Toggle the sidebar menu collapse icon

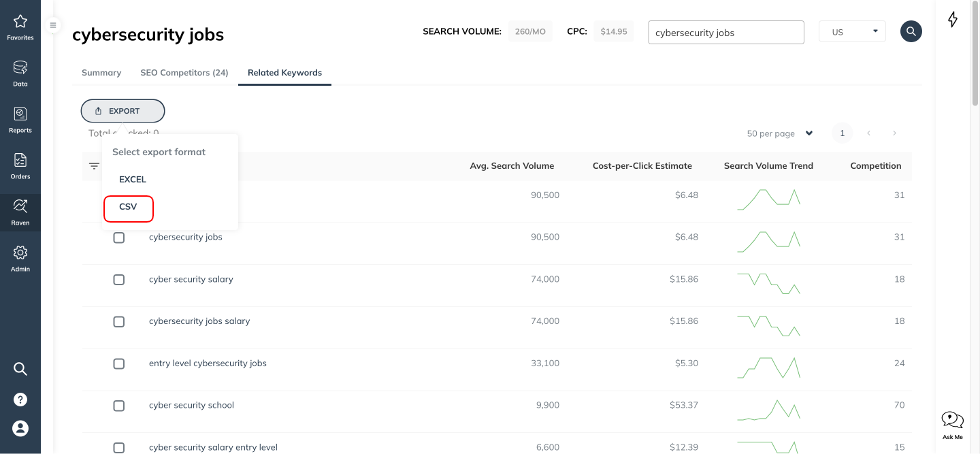coord(53,25)
